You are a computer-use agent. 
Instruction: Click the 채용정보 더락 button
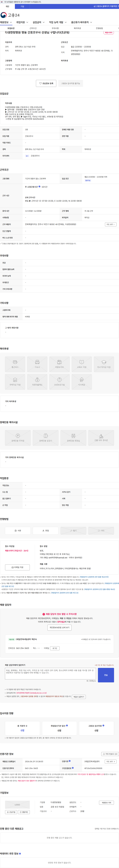click(106, 803)
